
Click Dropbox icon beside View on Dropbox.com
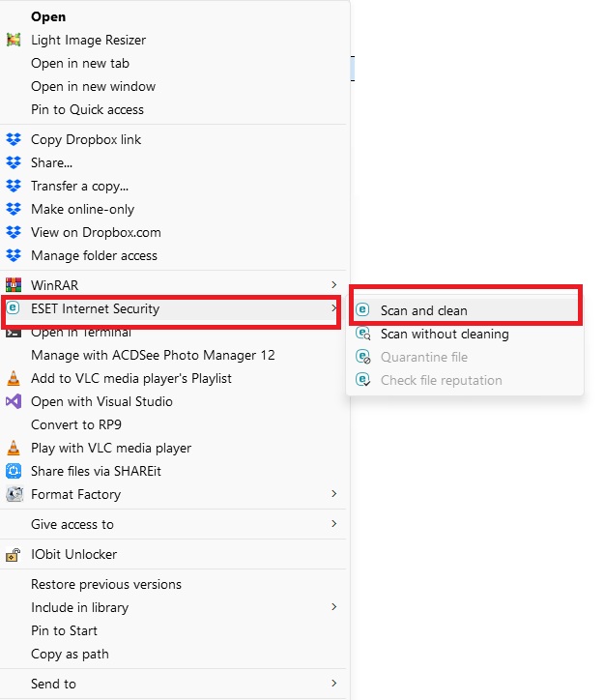click(x=14, y=232)
